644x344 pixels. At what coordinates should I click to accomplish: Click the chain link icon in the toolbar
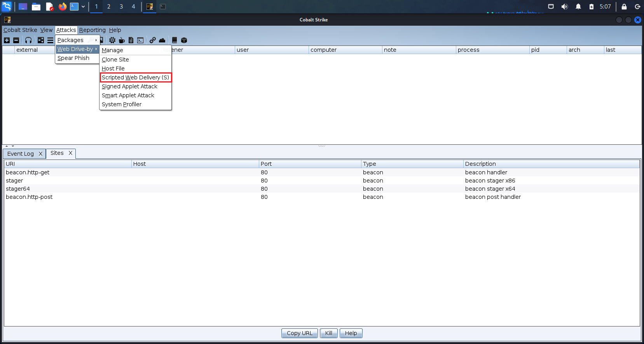(x=153, y=40)
